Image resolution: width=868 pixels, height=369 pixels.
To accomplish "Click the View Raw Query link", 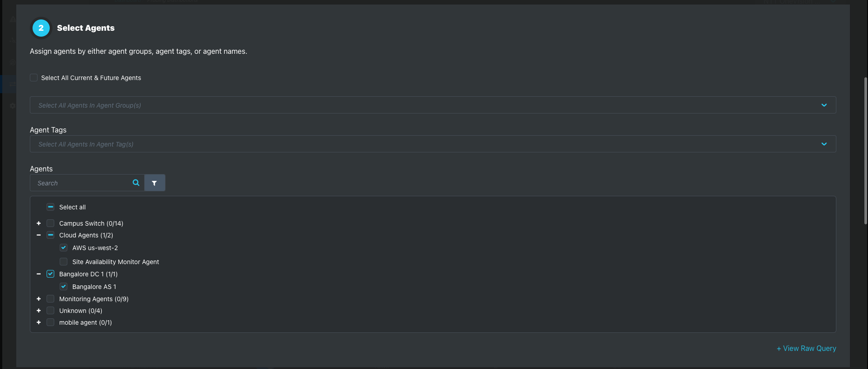I will point(807,348).
